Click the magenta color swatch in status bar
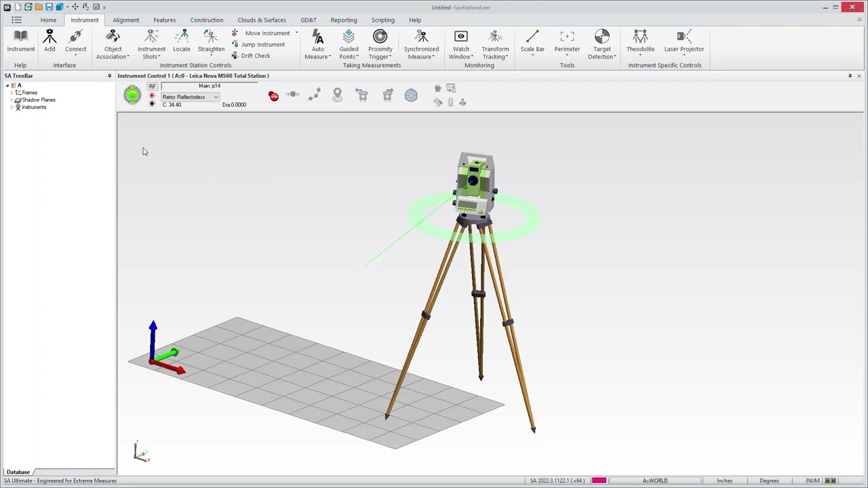The image size is (868, 488). coord(599,481)
